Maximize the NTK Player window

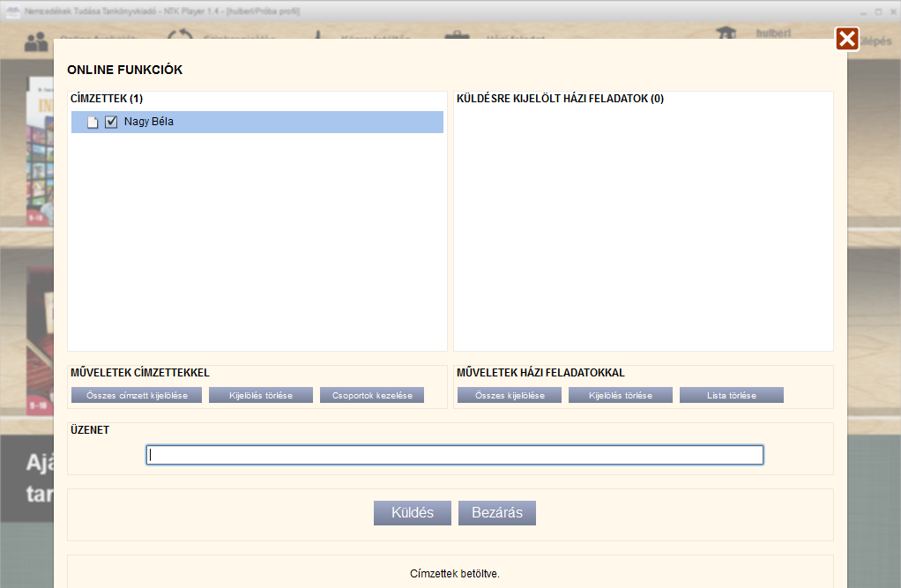(x=879, y=12)
